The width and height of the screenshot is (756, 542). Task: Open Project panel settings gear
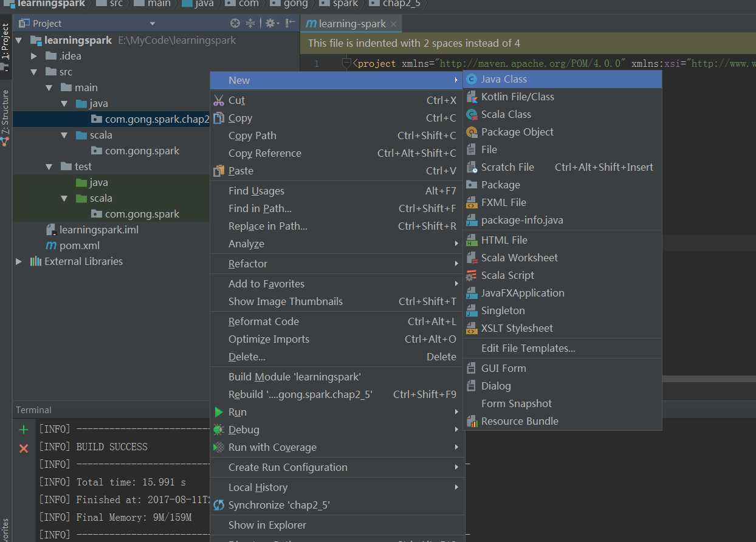pos(271,23)
